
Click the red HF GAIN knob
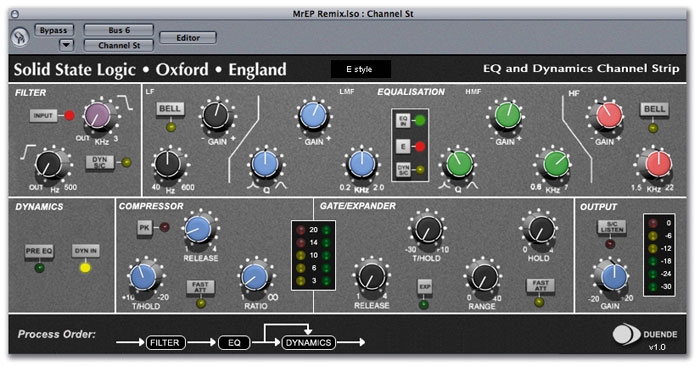[x=609, y=115]
